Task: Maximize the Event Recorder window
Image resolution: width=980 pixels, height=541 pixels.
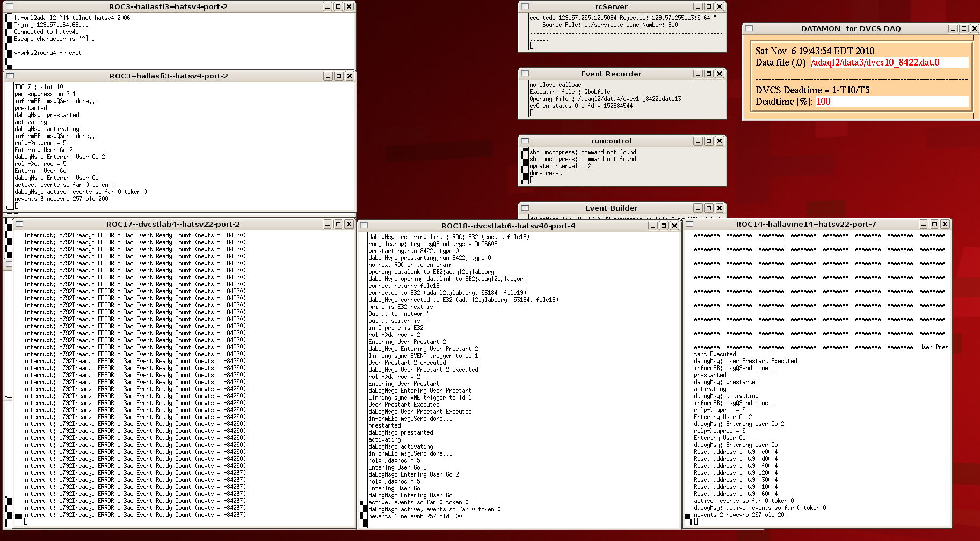Action: (709, 74)
